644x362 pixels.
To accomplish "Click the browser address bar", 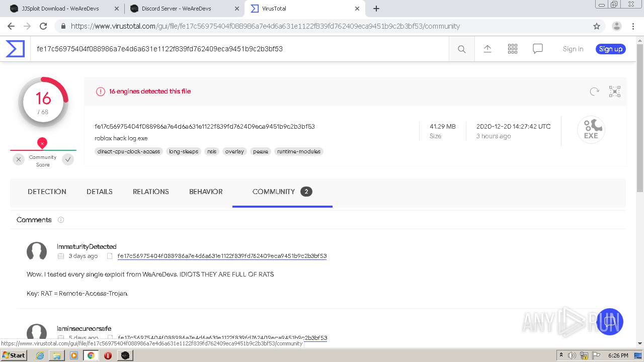I will (322, 26).
